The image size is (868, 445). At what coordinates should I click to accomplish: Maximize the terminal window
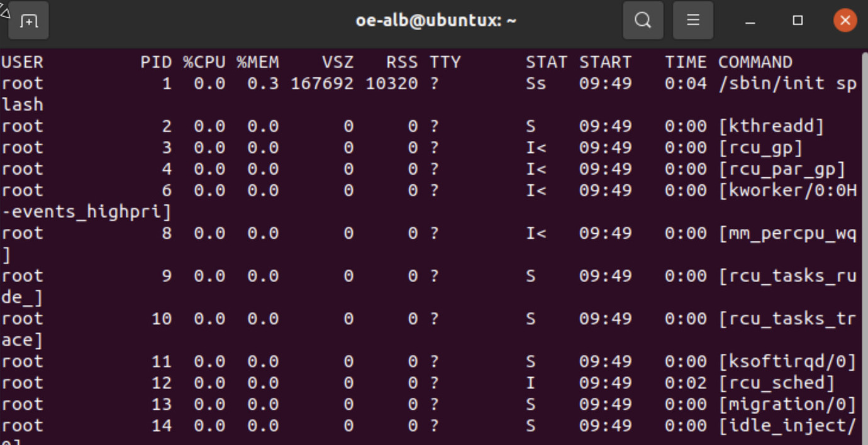(796, 21)
